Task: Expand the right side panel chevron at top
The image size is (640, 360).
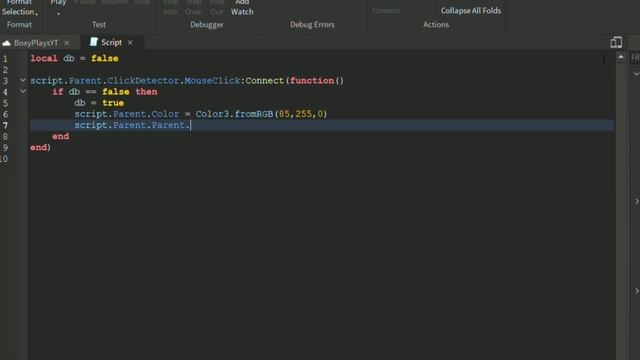Action: 636,74
